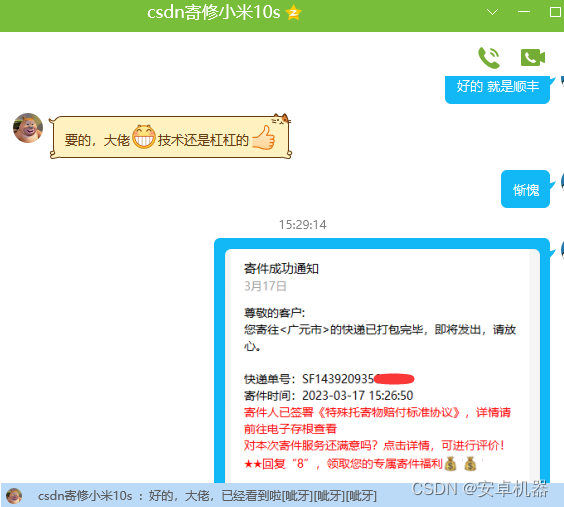Select the '惭愧' sent message bubble

[x=526, y=189]
